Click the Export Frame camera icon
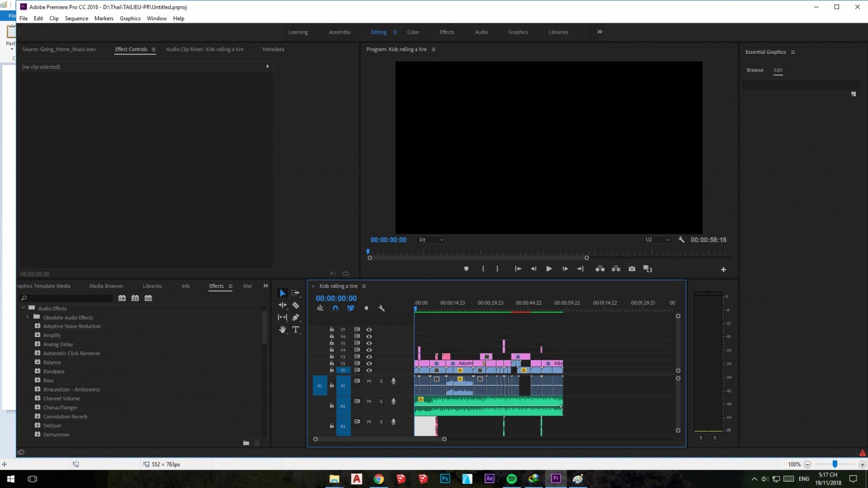This screenshot has width=868, height=488. (632, 269)
